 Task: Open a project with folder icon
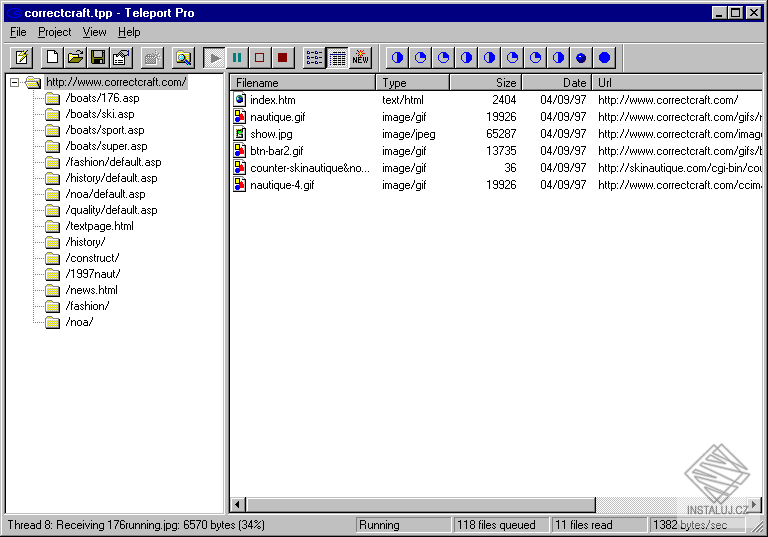(x=75, y=58)
